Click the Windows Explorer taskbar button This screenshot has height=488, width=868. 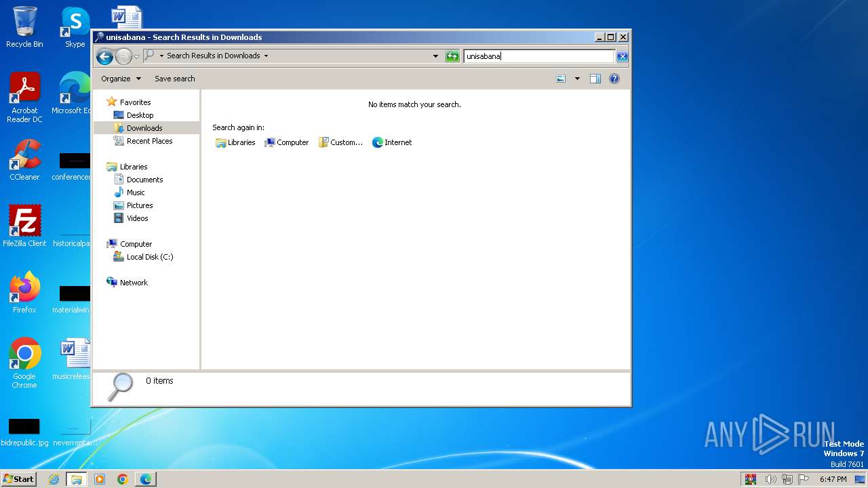click(x=77, y=479)
